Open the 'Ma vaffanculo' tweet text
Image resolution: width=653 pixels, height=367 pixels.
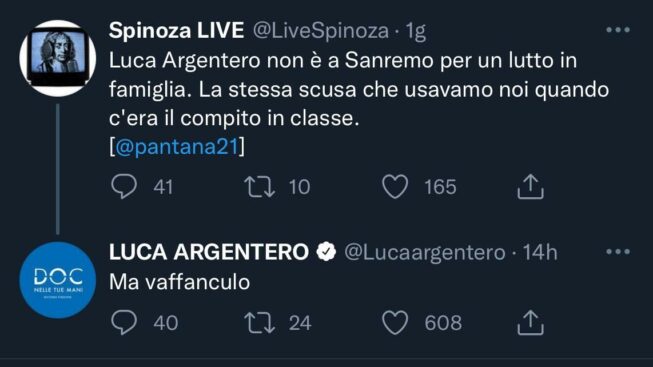point(179,282)
